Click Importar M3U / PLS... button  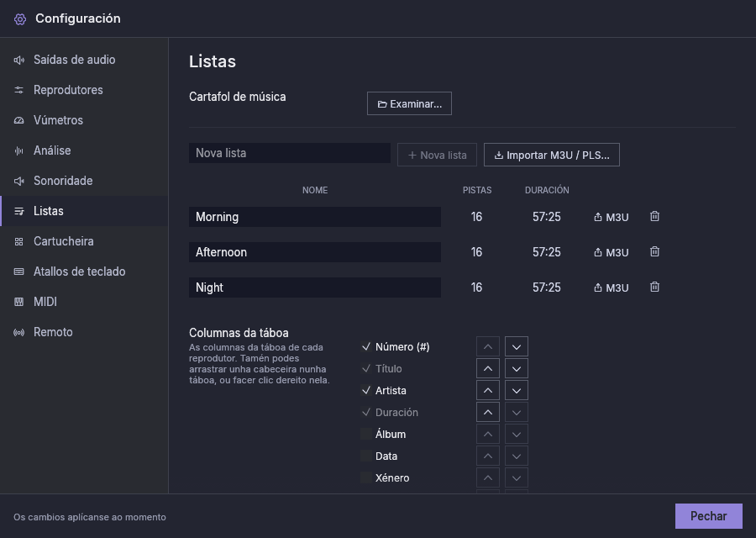[x=552, y=155]
